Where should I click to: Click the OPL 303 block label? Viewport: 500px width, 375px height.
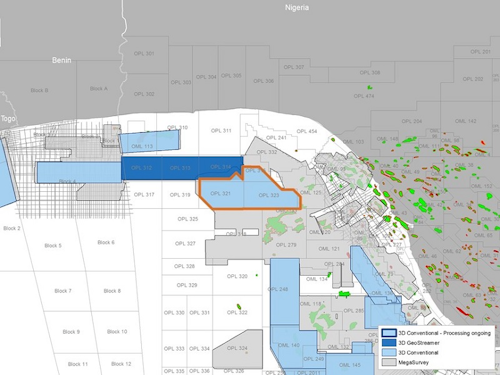pyautogui.click(x=181, y=82)
